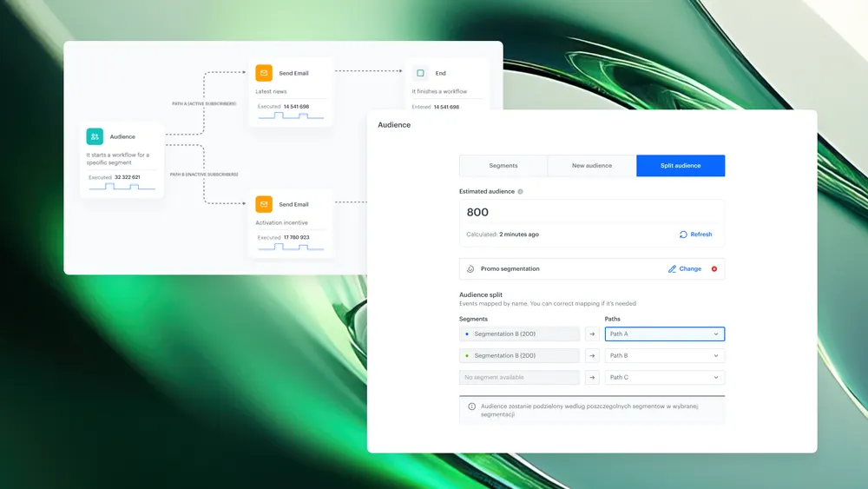Click the Audience panel title
This screenshot has width=868, height=489.
(394, 124)
